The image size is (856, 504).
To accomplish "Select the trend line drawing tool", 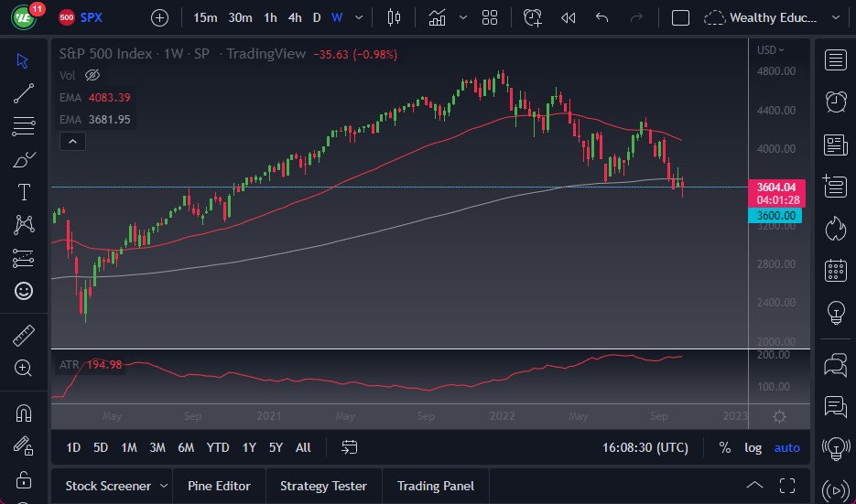I will [x=24, y=92].
